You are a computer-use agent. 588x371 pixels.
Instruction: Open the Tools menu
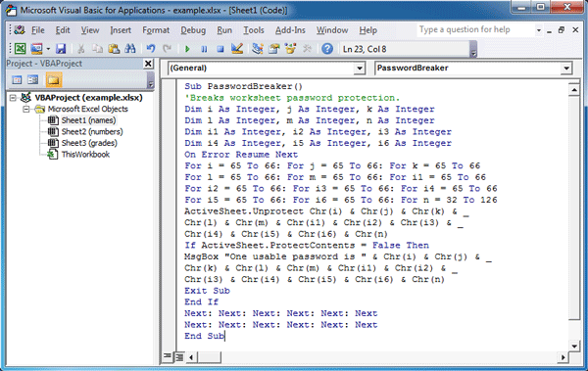(254, 30)
